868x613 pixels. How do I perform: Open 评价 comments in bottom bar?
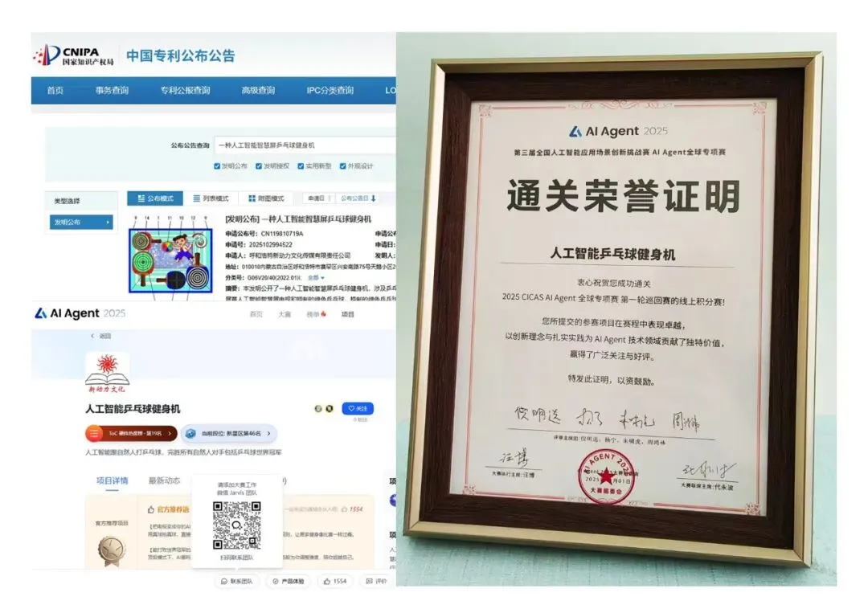376,582
